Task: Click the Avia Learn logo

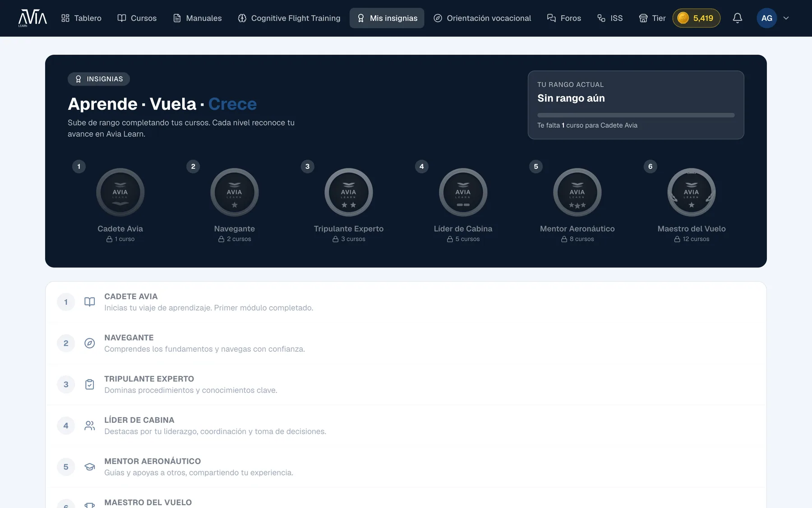Action: (x=32, y=18)
